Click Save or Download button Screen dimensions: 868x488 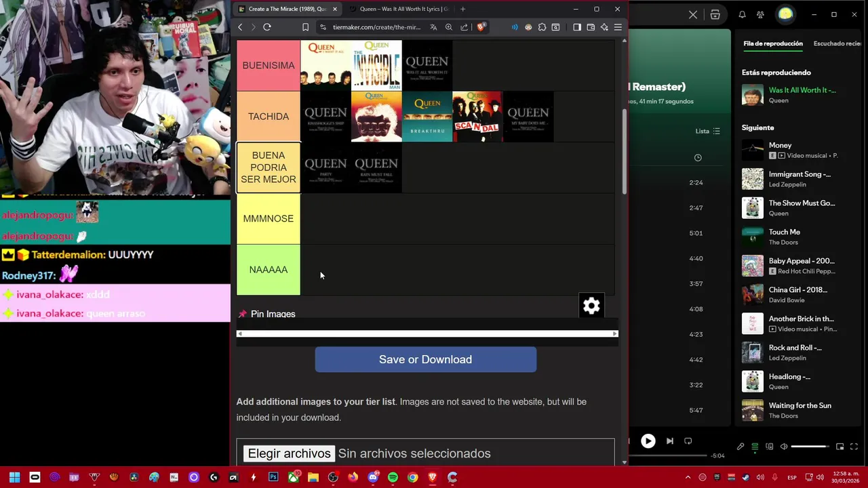[x=425, y=359]
